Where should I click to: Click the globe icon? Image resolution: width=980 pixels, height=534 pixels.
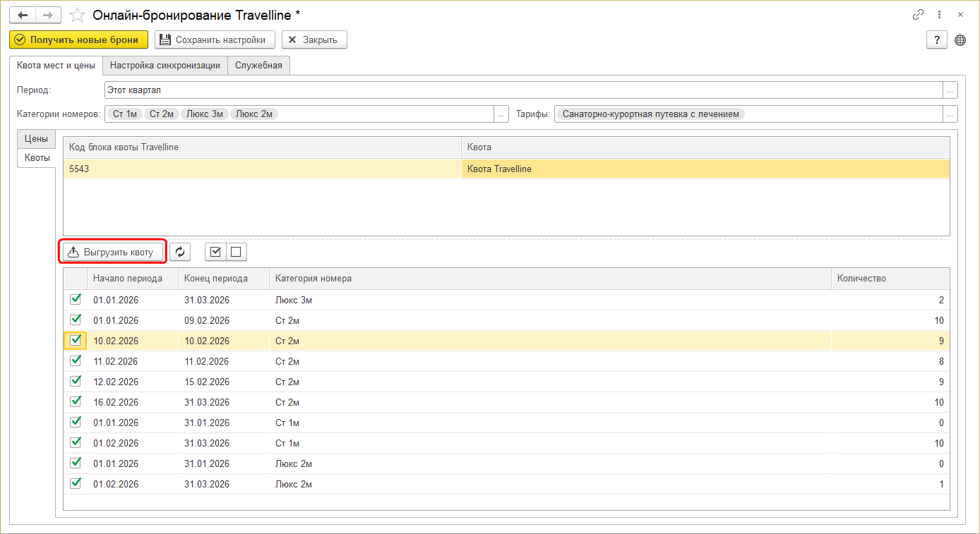point(960,40)
